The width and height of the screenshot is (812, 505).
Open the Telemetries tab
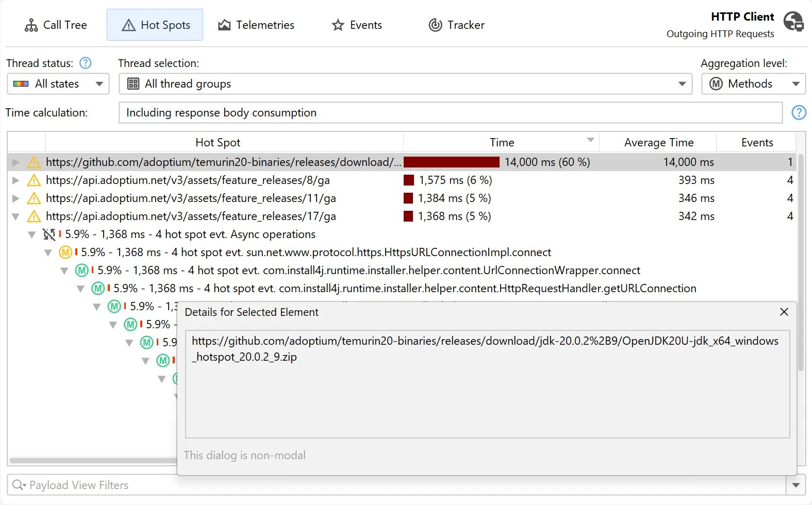coord(256,25)
